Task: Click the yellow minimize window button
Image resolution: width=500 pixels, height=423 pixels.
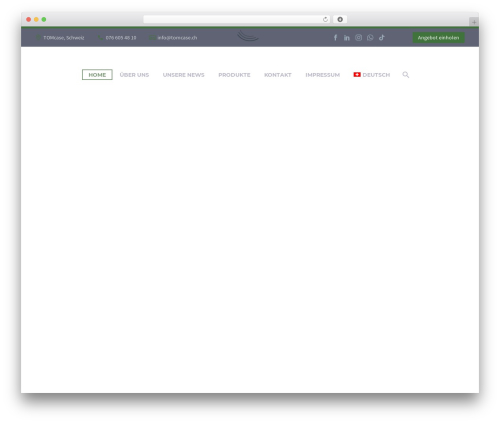Action: click(36, 20)
